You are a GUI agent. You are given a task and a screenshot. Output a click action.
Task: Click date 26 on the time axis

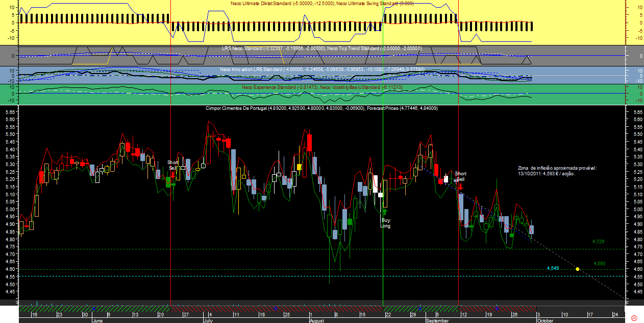(514, 314)
